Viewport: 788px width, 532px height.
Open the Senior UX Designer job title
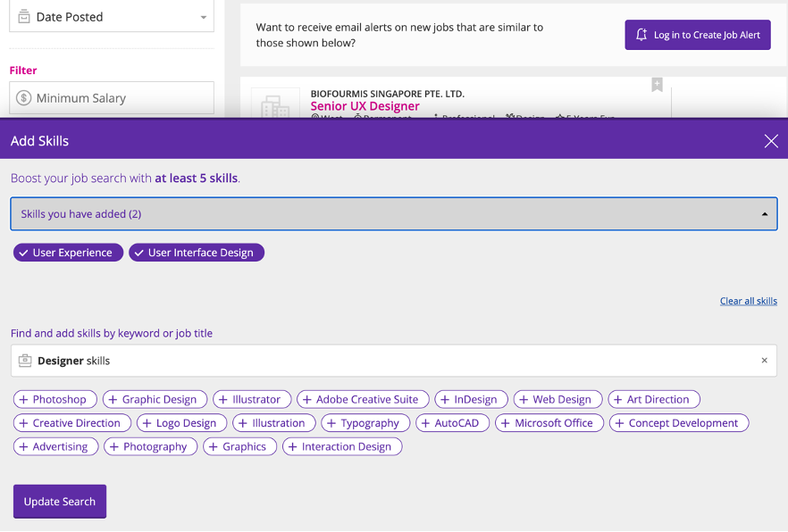coord(365,106)
